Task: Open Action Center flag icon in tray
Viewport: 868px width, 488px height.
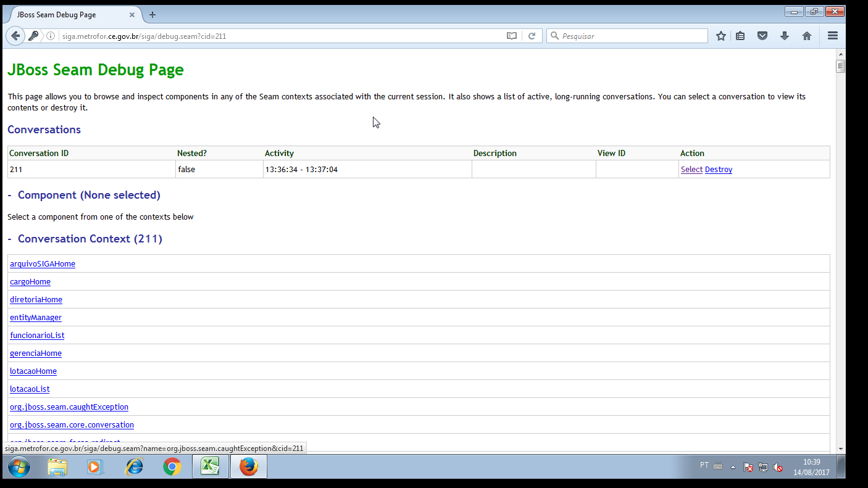Action: click(748, 468)
